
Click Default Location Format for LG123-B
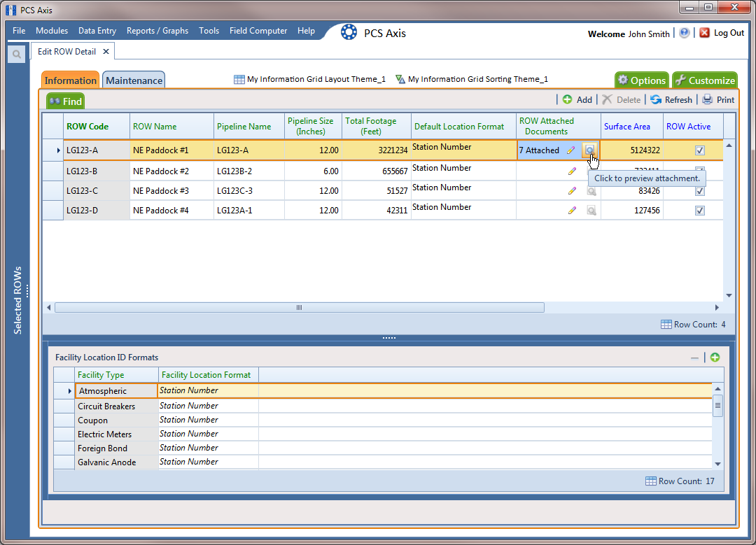463,171
